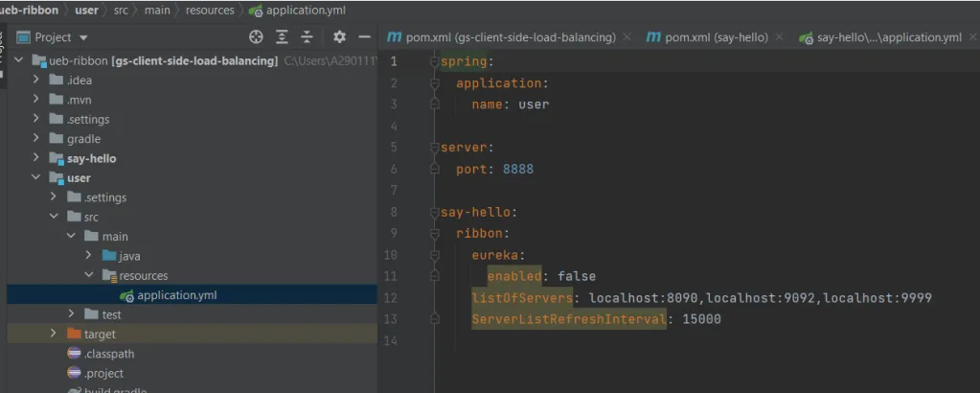Click the ServerListRefreshInterval key
This screenshot has width=980, height=393.
[569, 319]
